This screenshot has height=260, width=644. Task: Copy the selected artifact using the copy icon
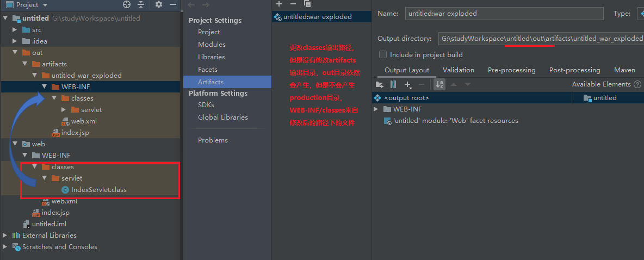pos(307,4)
